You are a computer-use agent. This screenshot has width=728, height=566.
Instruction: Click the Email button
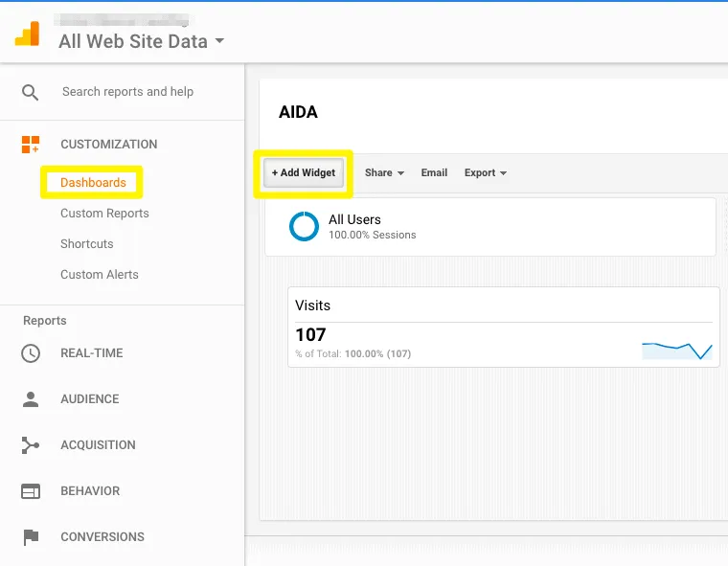434,173
